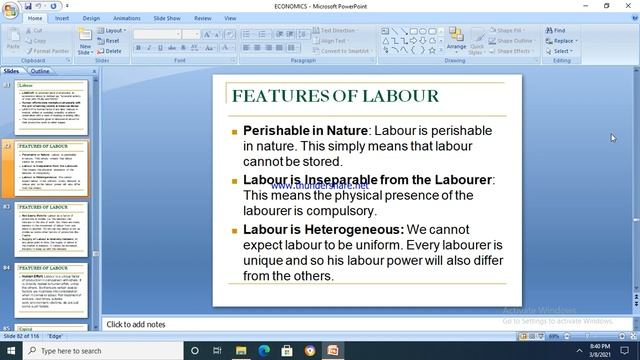This screenshot has height=360, width=640.
Task: Fit slide to current window
Action: coord(633,336)
